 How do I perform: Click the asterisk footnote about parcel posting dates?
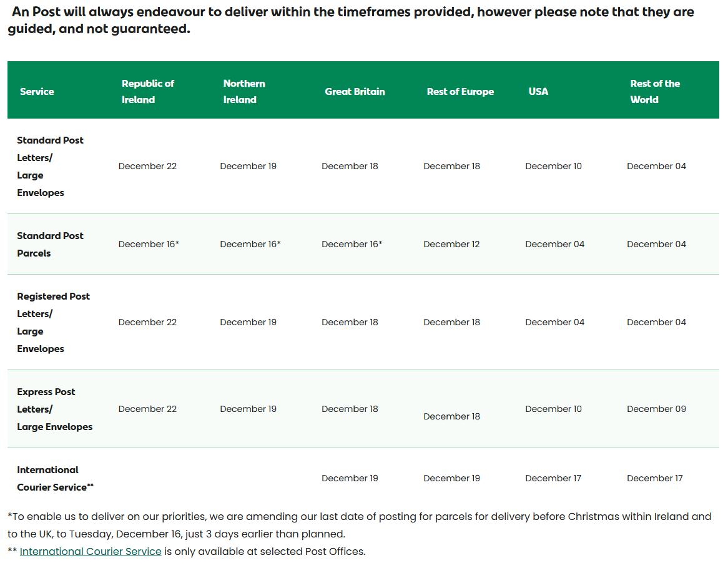(359, 526)
